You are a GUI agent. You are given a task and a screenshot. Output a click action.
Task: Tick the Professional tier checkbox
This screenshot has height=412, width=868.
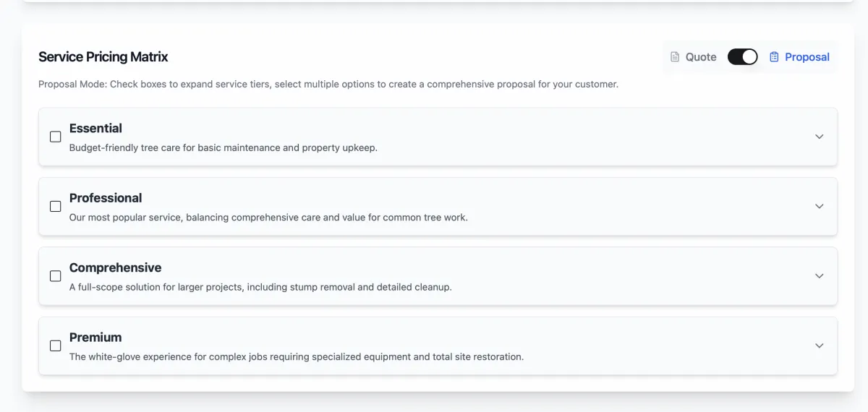click(56, 206)
